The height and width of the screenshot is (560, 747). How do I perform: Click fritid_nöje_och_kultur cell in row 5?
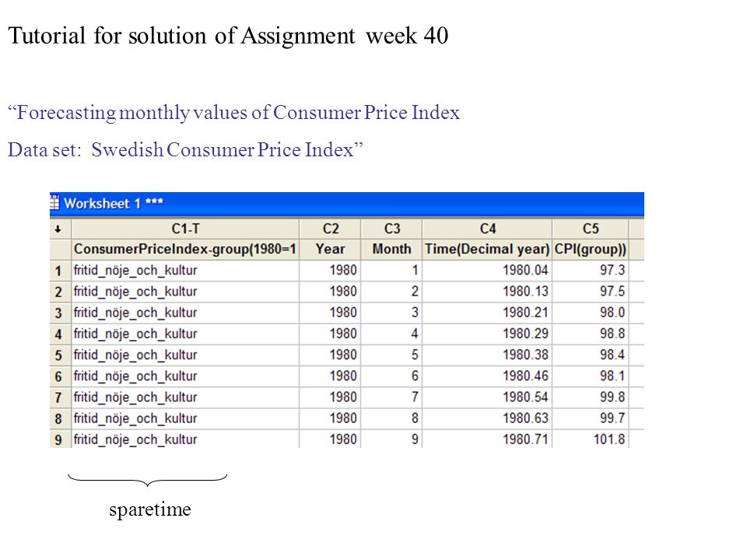click(x=186, y=355)
